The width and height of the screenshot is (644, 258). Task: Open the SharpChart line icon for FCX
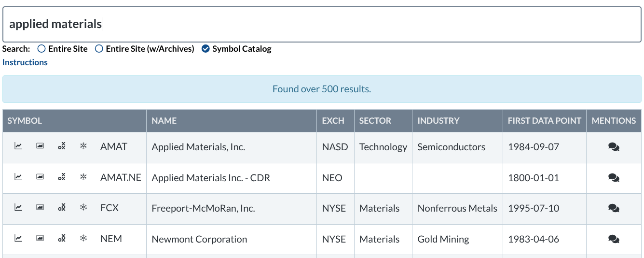point(18,208)
